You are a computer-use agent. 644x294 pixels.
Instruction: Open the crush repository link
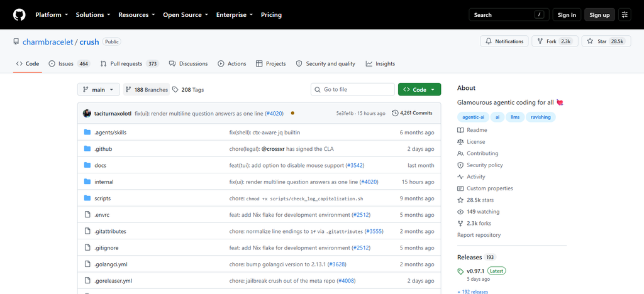click(x=89, y=42)
